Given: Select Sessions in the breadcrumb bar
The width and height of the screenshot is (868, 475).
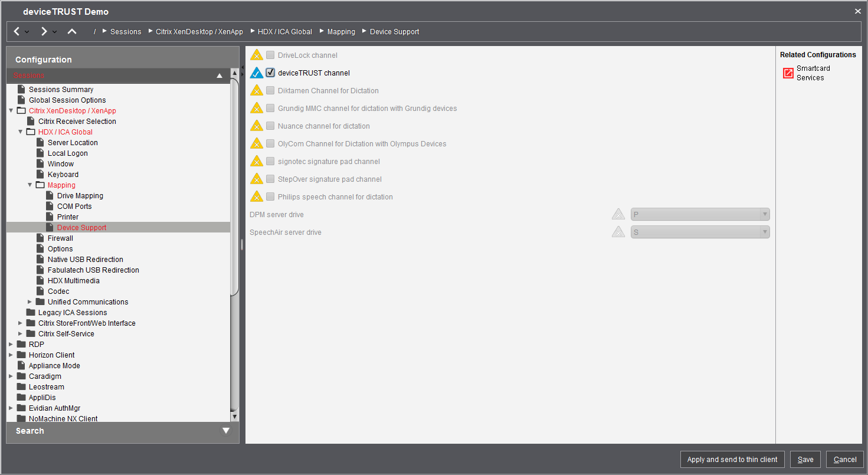Looking at the screenshot, I should coord(126,31).
